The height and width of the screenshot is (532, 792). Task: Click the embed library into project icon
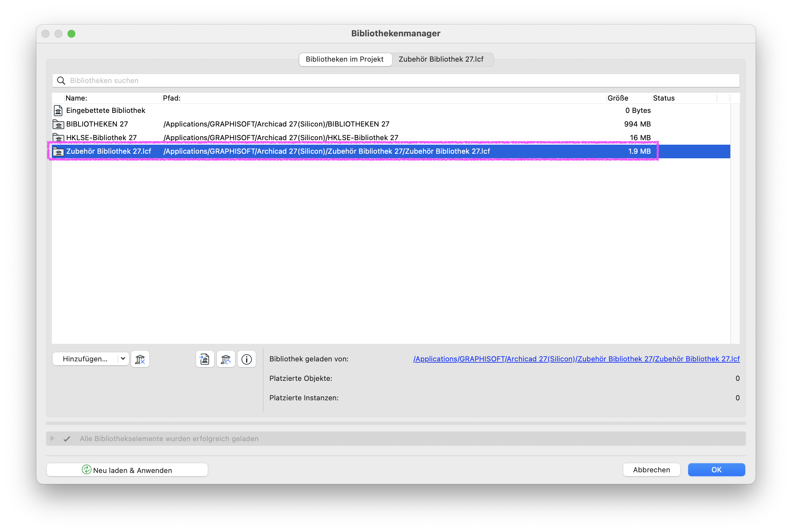[205, 359]
